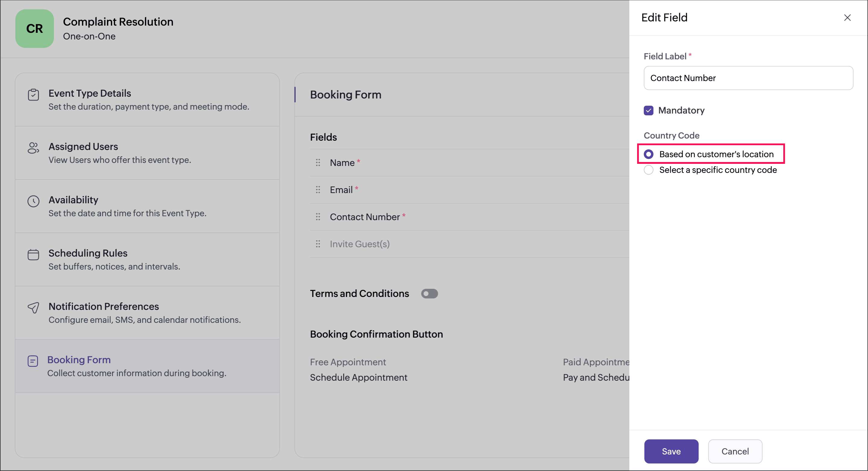Click the Notification Preferences paper plane icon
This screenshot has width=868, height=471.
33,307
